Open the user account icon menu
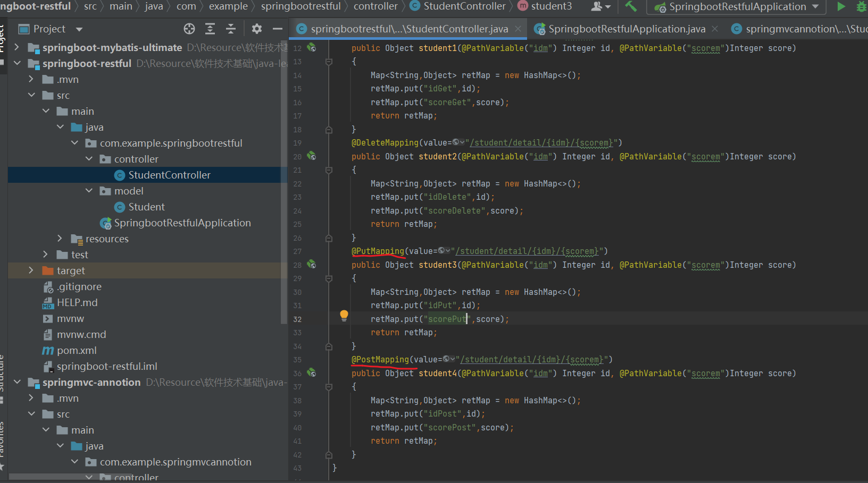868x483 pixels. (600, 6)
